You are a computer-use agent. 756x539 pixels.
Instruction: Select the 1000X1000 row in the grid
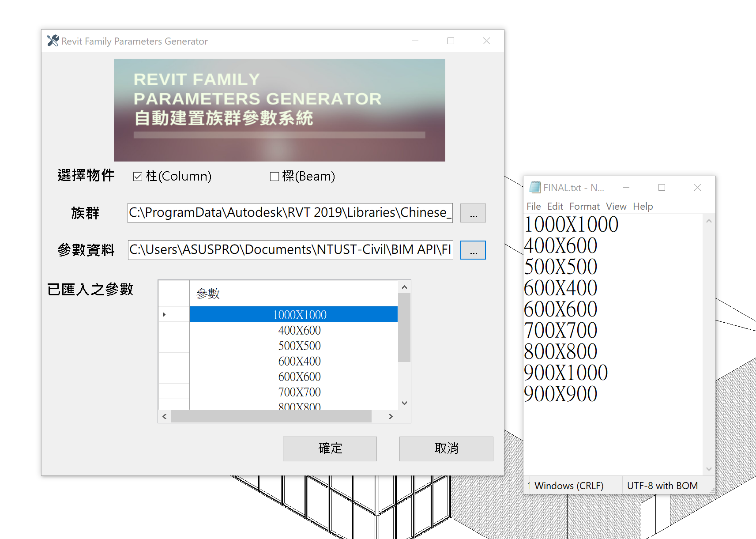[293, 314]
